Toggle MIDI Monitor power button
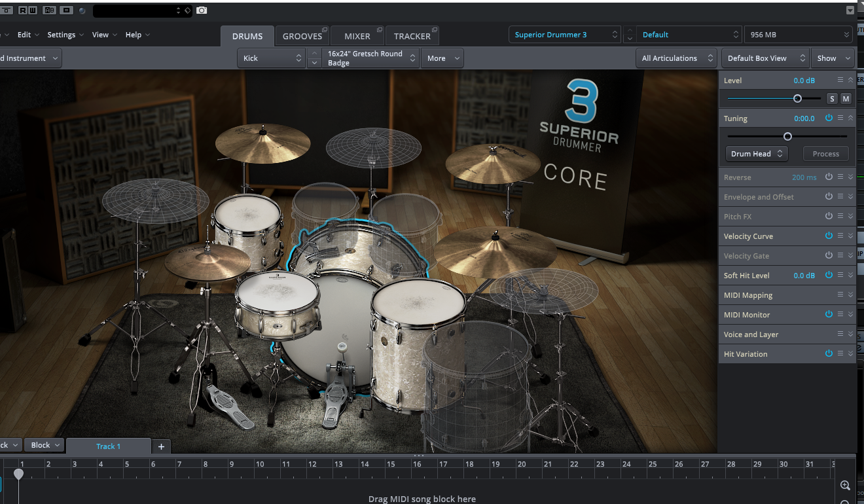This screenshot has height=504, width=864. tap(829, 314)
